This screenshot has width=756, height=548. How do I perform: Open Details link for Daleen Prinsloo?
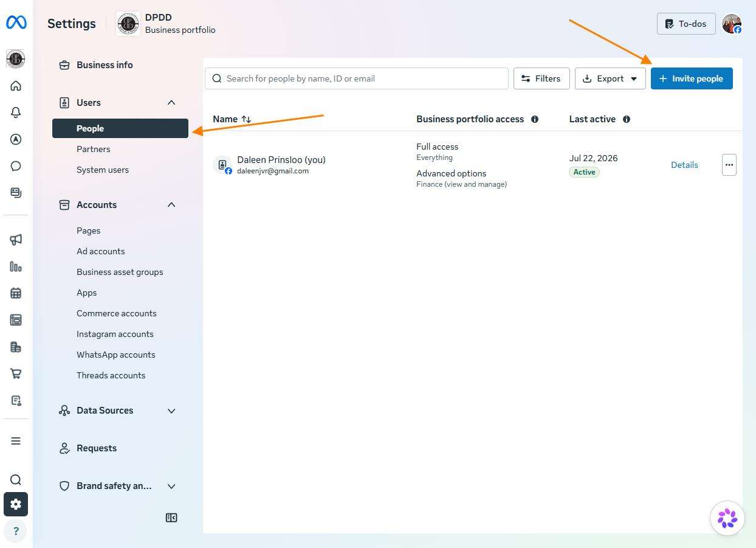click(684, 165)
